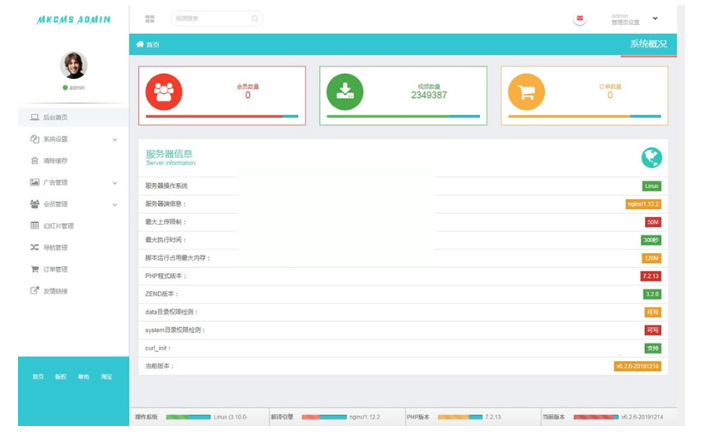727x435 pixels.
Task: Go to 导航管理 in the sidebar
Action: coord(55,248)
